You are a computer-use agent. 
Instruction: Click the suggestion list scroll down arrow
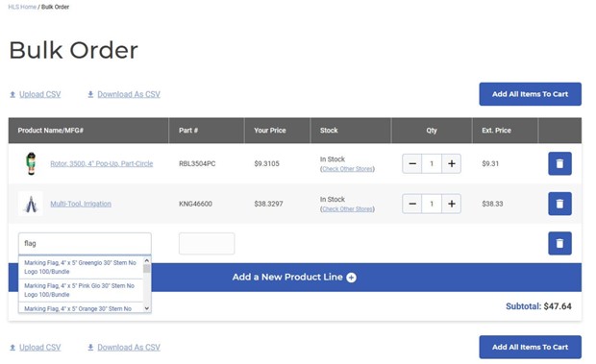point(147,308)
